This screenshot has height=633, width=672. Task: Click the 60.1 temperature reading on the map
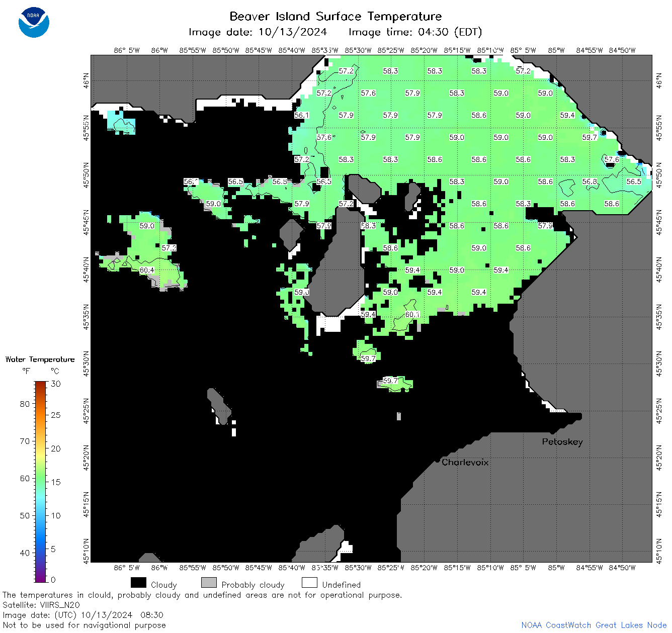412,314
